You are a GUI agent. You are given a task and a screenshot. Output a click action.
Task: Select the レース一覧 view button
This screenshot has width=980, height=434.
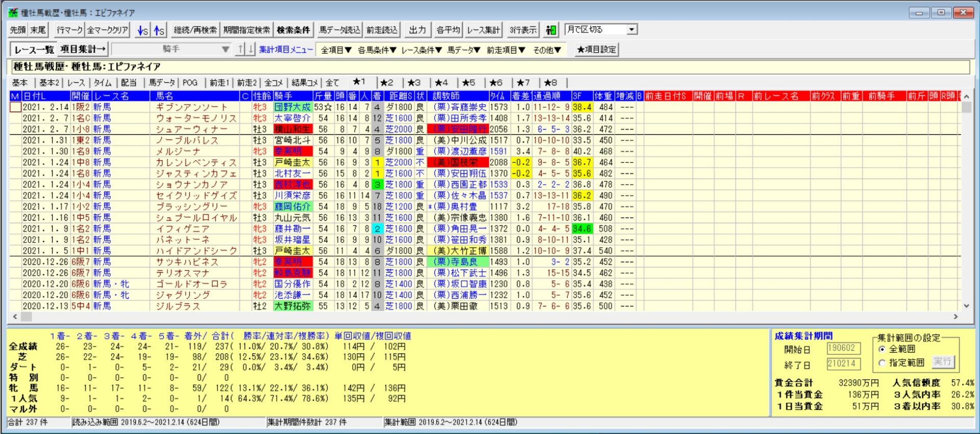[x=34, y=50]
